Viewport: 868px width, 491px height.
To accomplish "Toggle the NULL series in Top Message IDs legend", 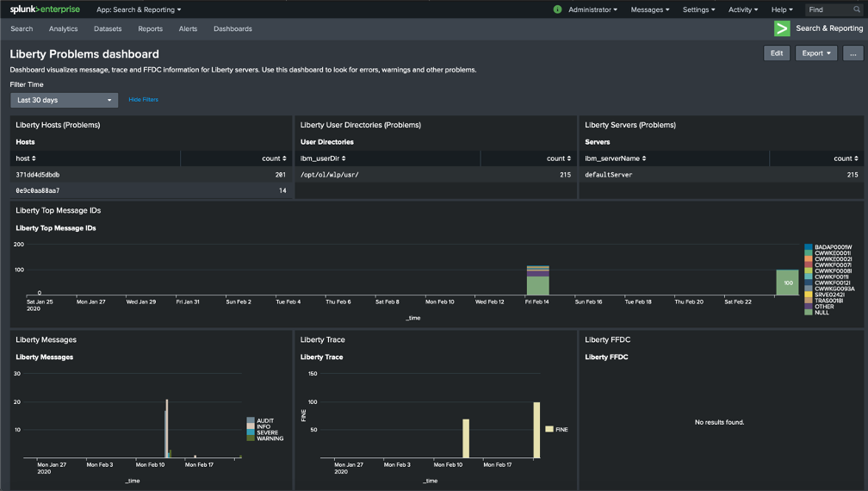I will [x=822, y=313].
